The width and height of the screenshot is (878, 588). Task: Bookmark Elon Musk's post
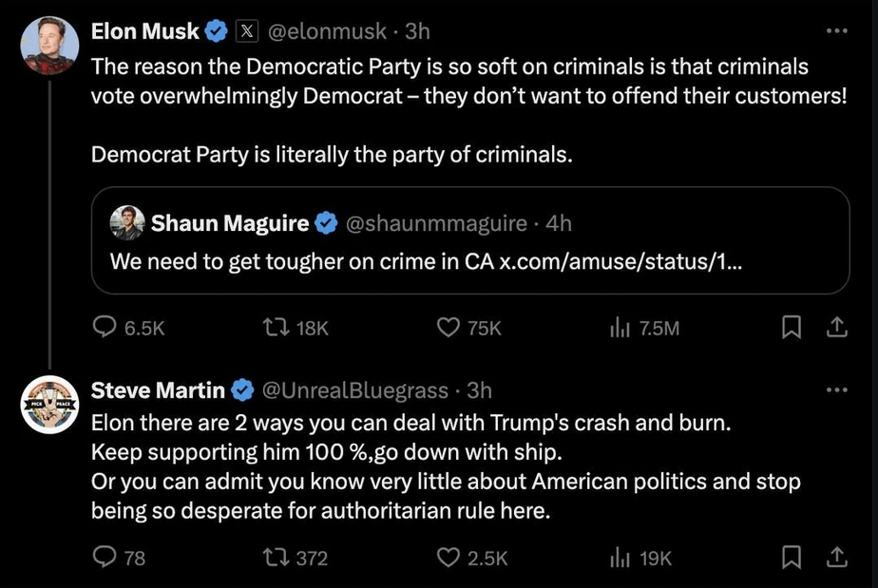pos(790,328)
